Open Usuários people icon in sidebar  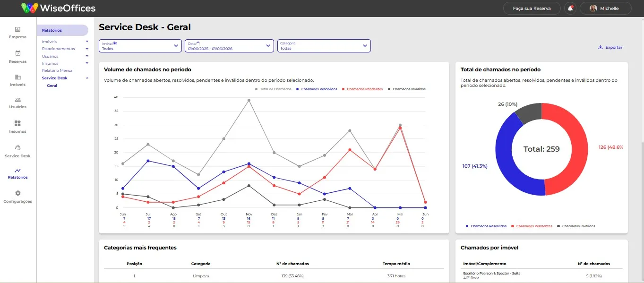[18, 100]
